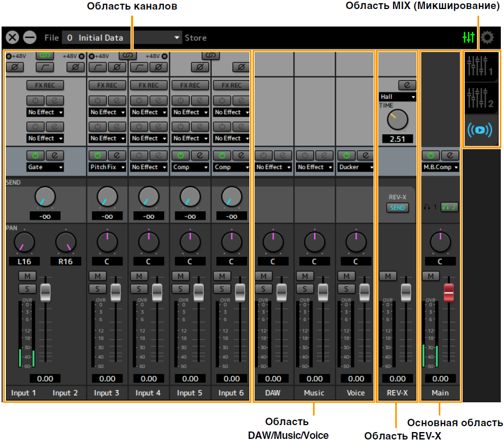Open the REV-X reverb editor
504x440 pixels.
pyautogui.click(x=407, y=85)
